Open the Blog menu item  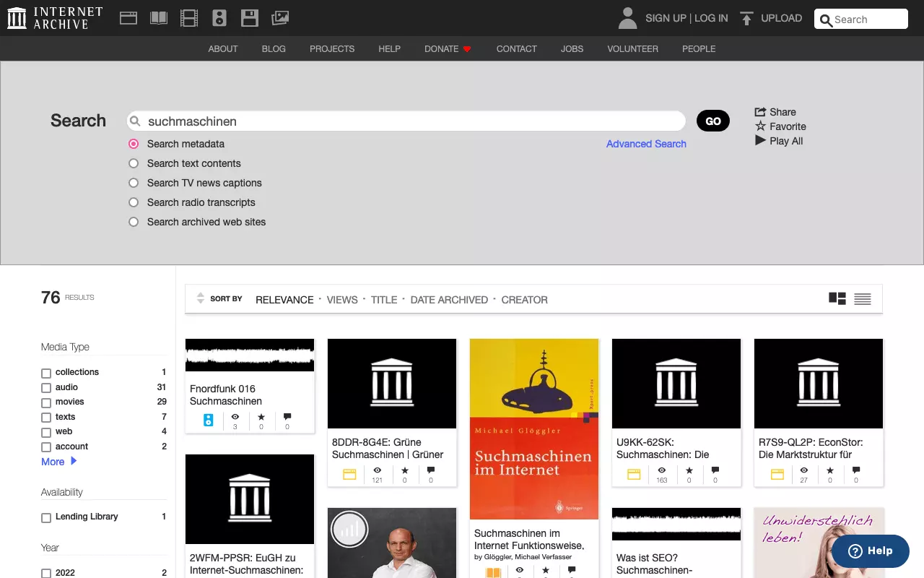coord(274,49)
